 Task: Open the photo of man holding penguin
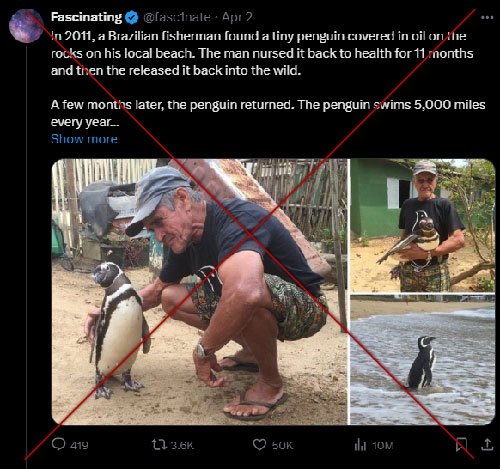point(422,226)
